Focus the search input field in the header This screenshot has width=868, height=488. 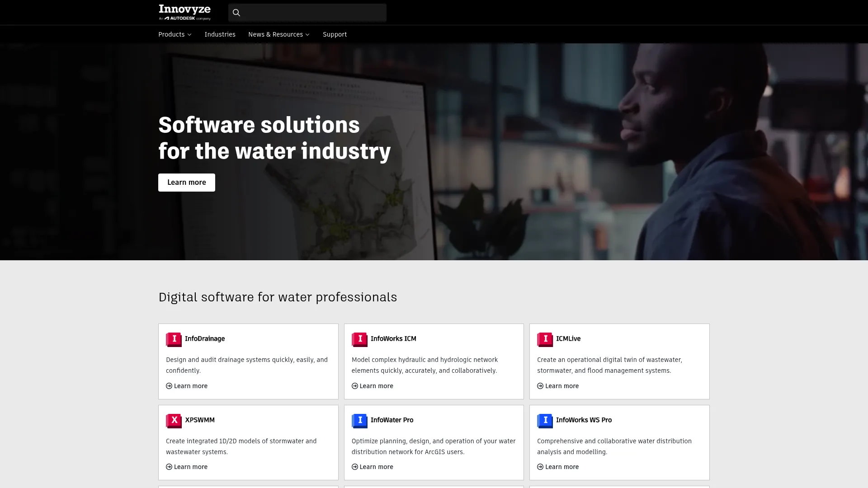point(307,13)
